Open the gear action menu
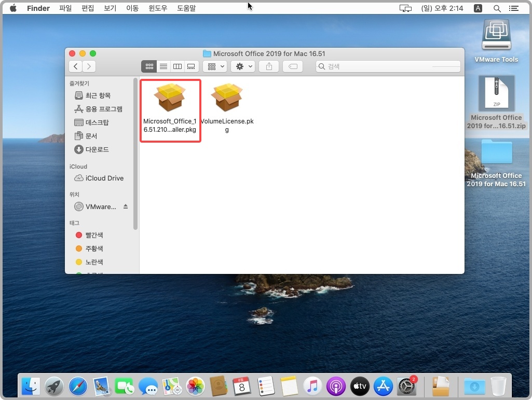 243,66
